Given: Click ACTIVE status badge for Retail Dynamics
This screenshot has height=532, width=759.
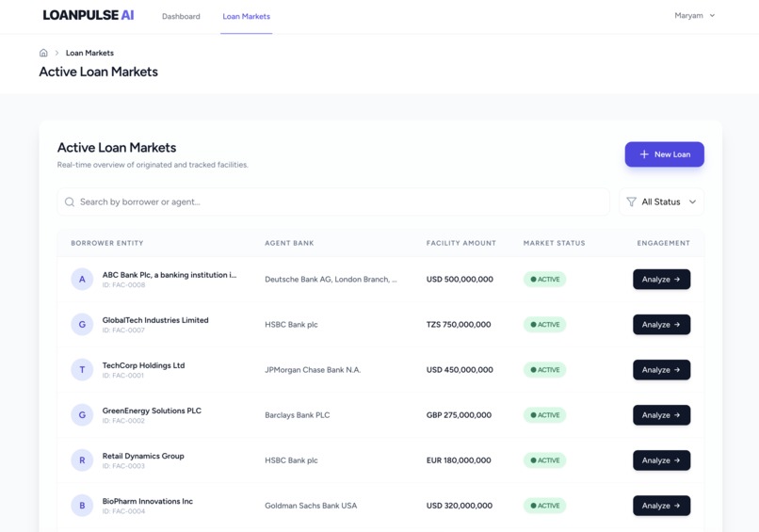Looking at the screenshot, I should coord(544,460).
